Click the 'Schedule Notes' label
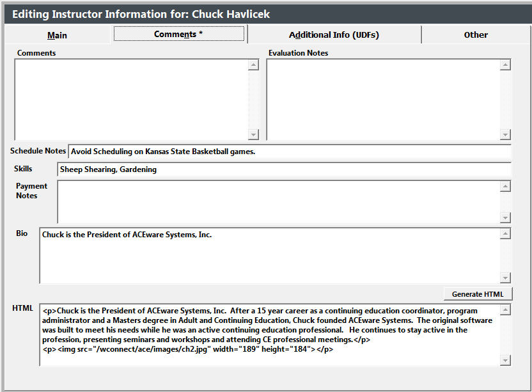Image resolution: width=532 pixels, height=392 pixels. 38,151
